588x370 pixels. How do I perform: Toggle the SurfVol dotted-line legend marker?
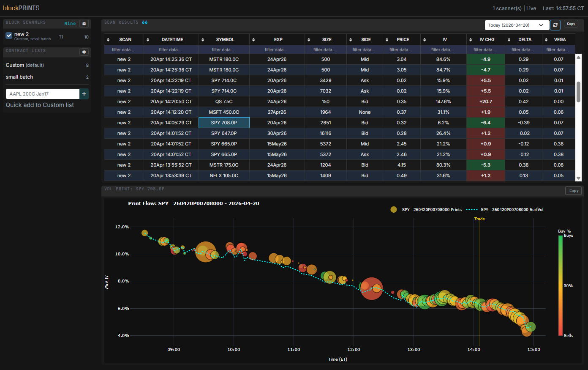click(471, 209)
